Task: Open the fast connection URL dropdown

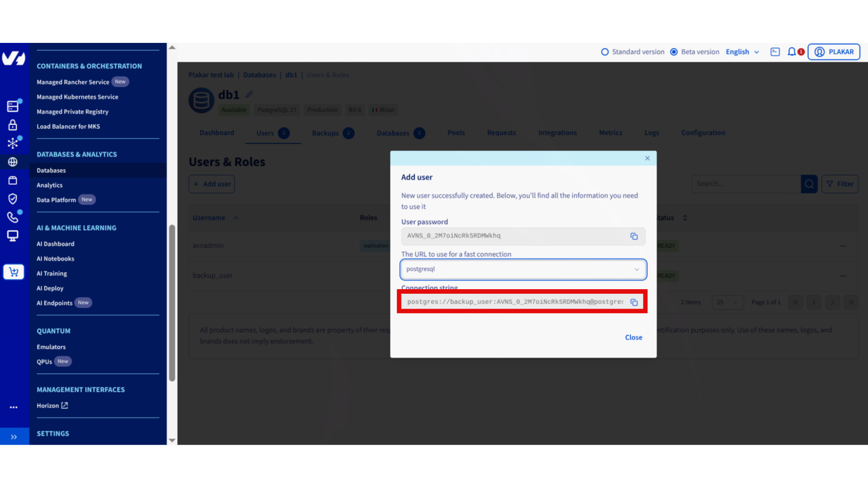Action: click(637, 269)
